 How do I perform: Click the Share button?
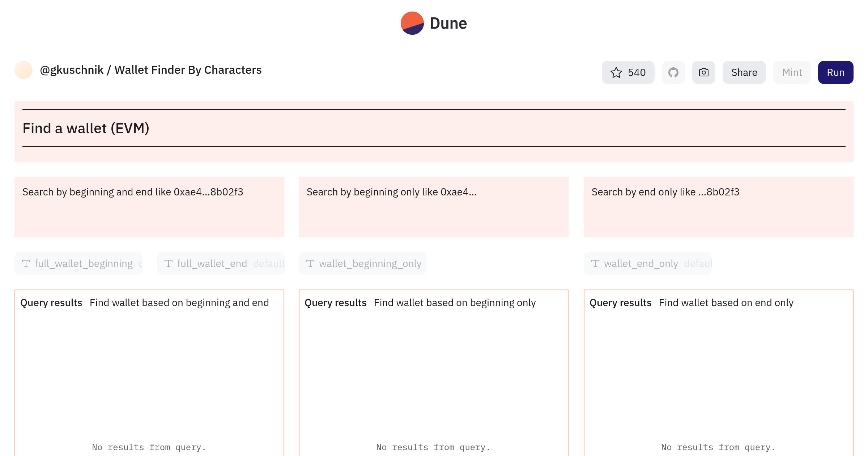[x=744, y=72]
